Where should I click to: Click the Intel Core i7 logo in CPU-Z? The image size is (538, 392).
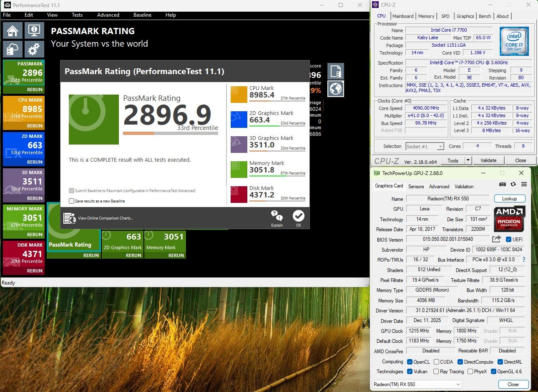[x=514, y=41]
